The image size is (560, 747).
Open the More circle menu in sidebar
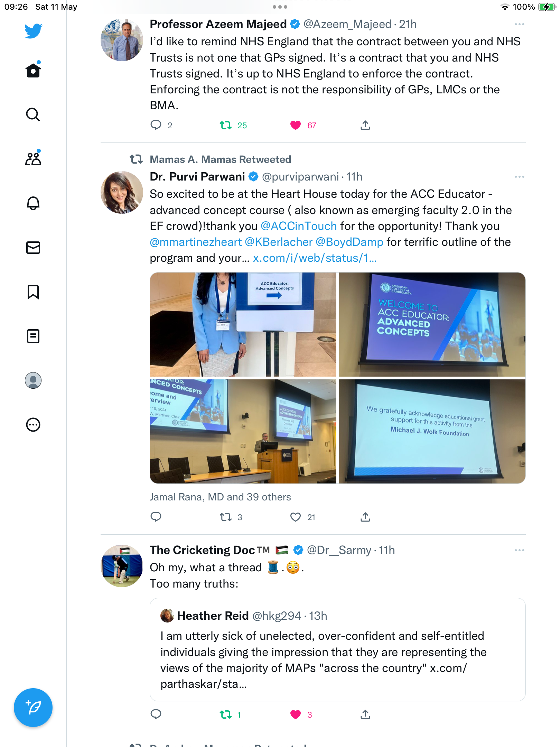pos(33,425)
